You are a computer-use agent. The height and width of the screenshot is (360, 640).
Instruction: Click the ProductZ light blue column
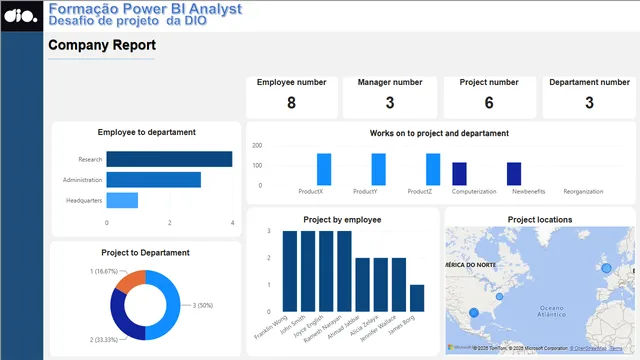tap(433, 169)
